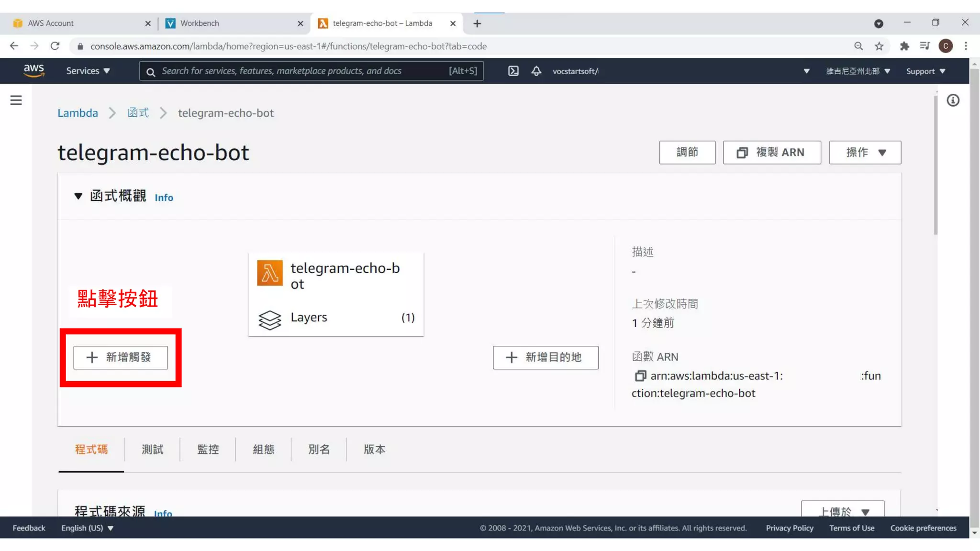Switch to the 監控 monitoring tab

click(x=208, y=450)
